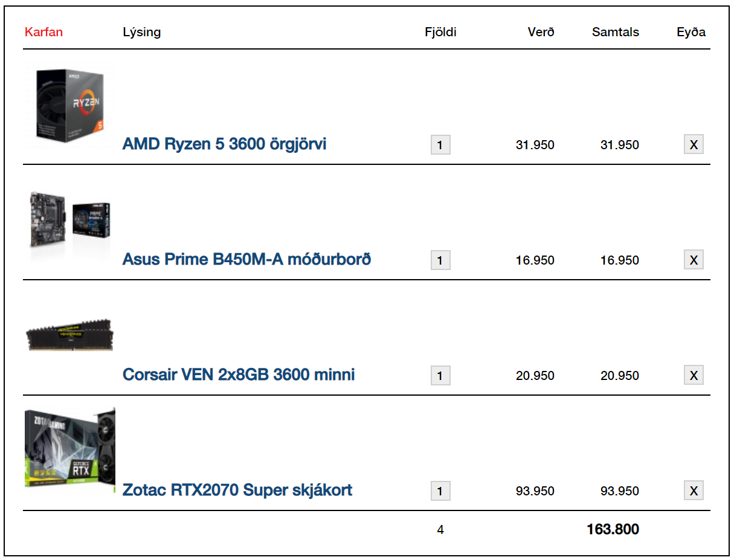This screenshot has height=560, width=734.
Task: Remove the AMD Ryzen 5 3600 from cart
Action: coord(694,145)
